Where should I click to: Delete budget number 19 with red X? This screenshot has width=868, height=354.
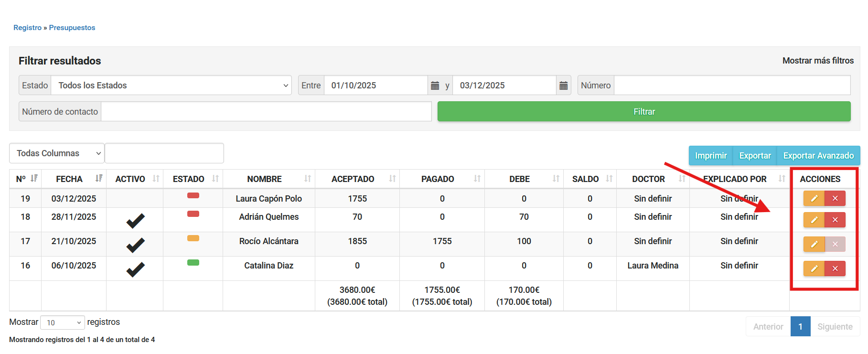click(835, 198)
